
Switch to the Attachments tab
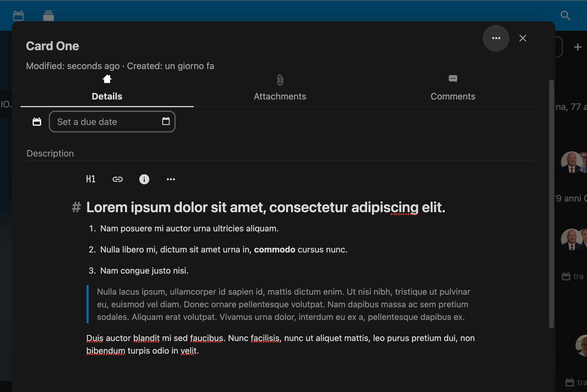pos(280,96)
